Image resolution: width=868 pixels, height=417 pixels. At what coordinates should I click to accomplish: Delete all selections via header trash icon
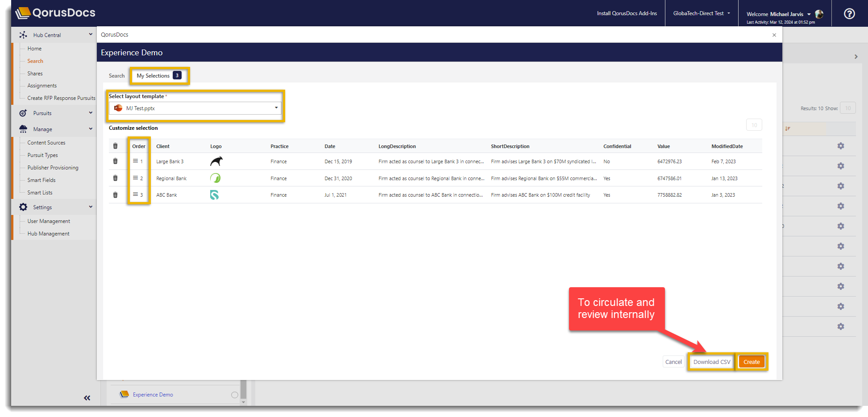pyautogui.click(x=115, y=146)
